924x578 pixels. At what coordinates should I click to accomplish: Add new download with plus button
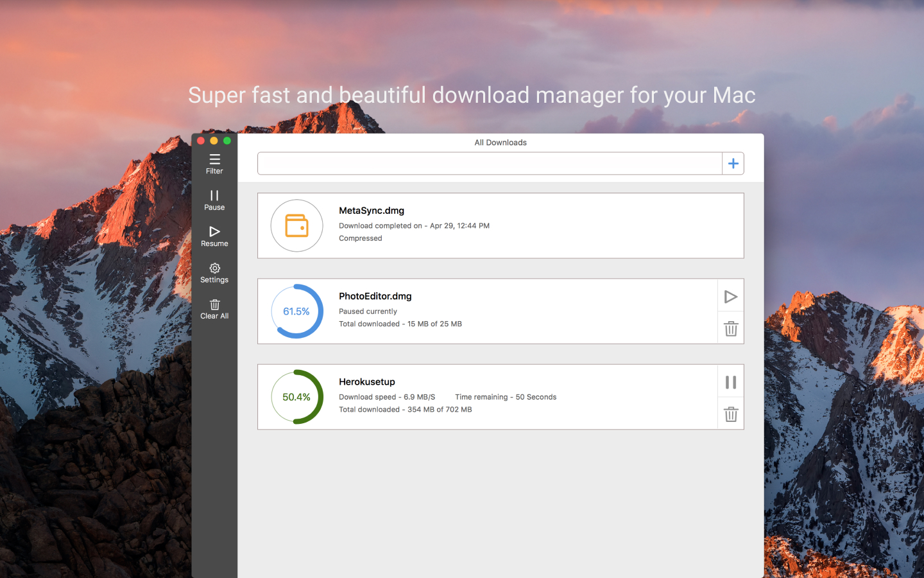(x=733, y=164)
